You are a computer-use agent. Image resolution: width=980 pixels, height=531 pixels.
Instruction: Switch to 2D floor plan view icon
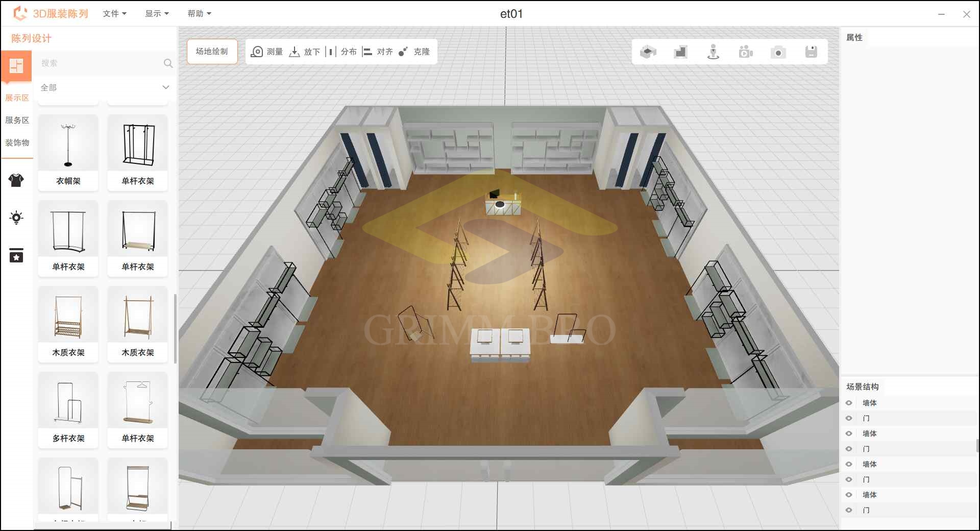[680, 52]
